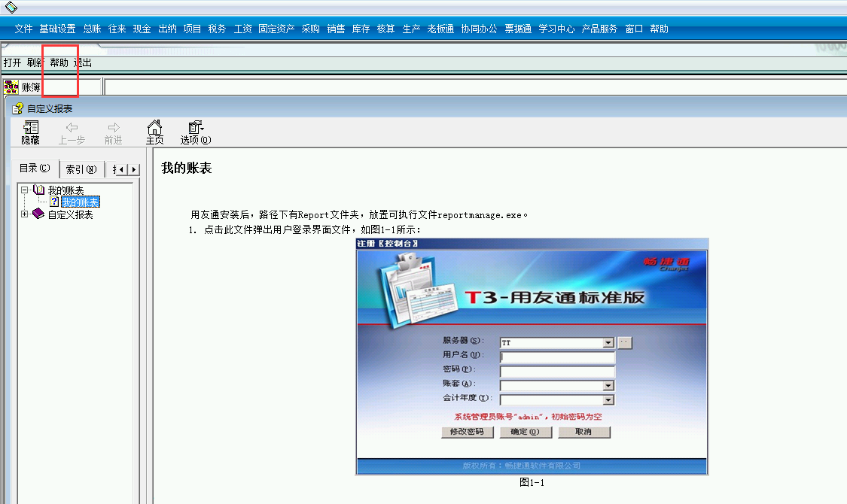Select the purple 自定义报表 book icon
This screenshot has width=847, height=504.
pos(38,214)
